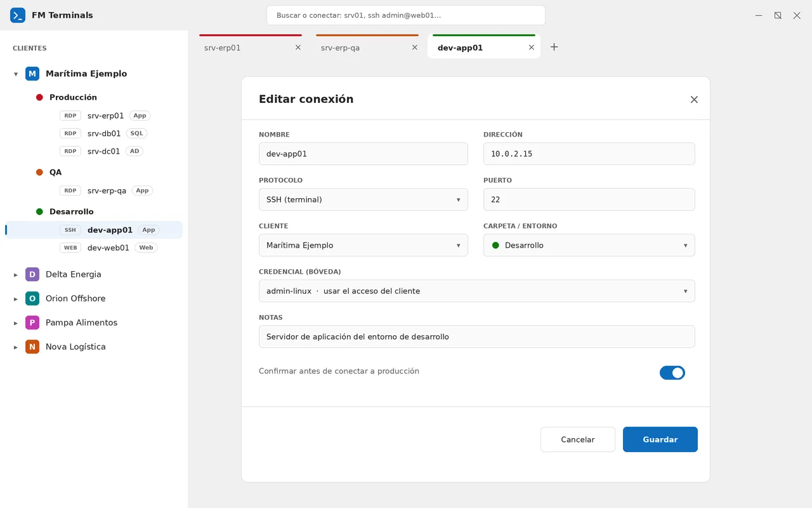Click the Cancelar button
The width and height of the screenshot is (812, 508).
point(578,439)
